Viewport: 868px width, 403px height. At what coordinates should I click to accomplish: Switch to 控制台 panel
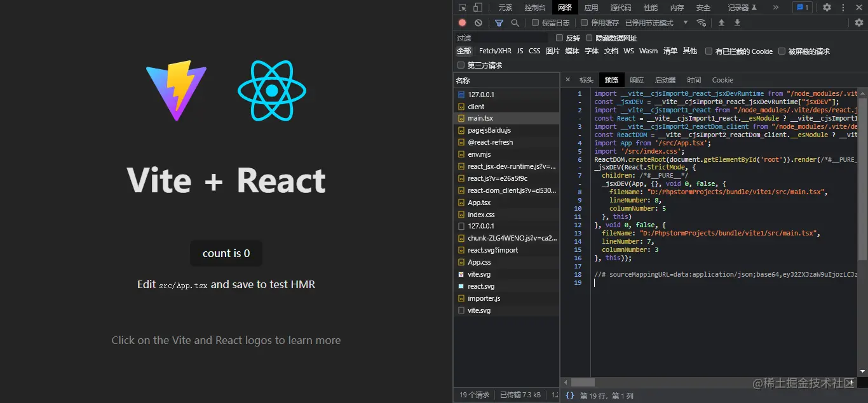535,8
